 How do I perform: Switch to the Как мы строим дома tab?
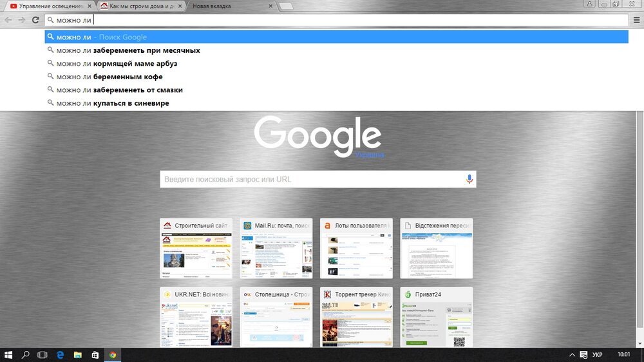coord(140,6)
